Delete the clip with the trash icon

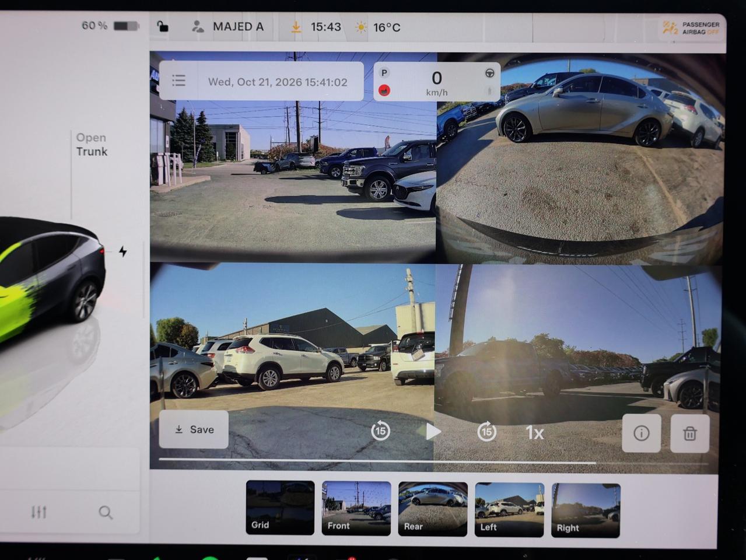pos(690,433)
